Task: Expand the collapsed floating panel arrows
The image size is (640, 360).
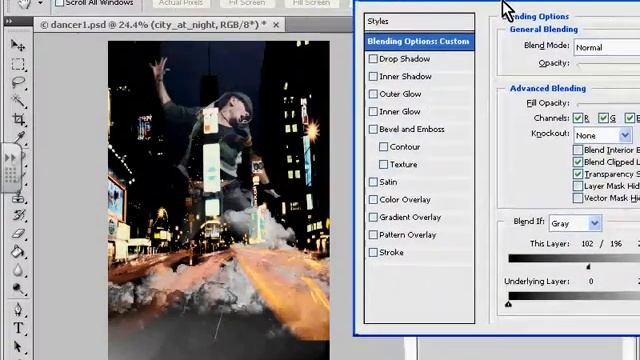Action: click(x=10, y=158)
